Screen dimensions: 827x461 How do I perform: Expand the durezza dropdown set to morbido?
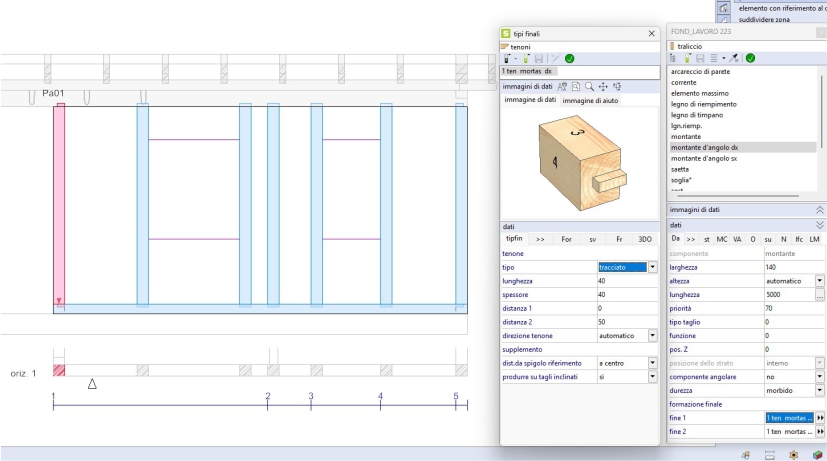[820, 389]
